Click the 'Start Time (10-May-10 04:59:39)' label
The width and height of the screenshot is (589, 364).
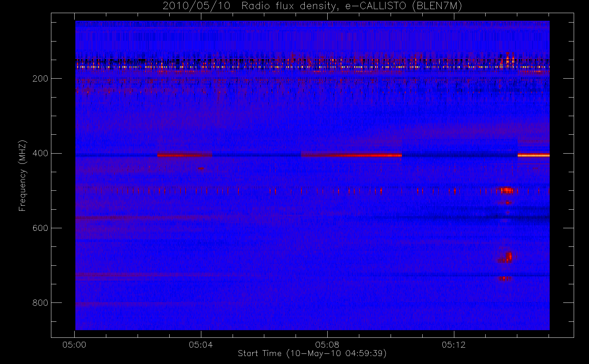(x=312, y=353)
